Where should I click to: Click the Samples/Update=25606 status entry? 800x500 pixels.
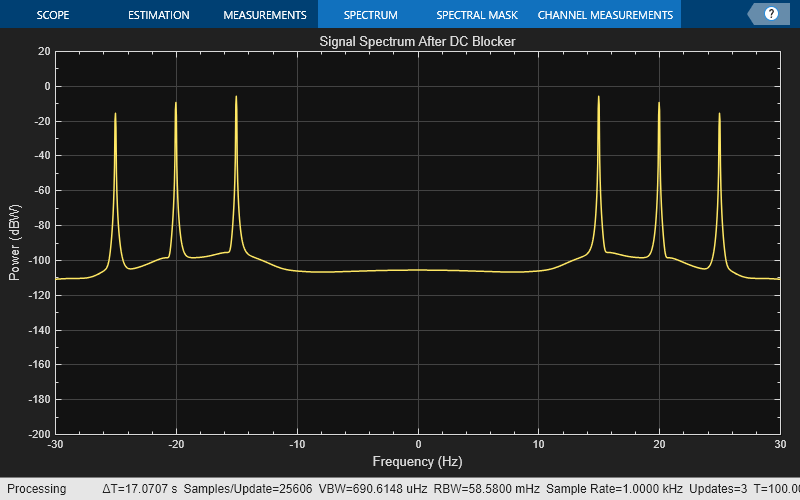247,489
